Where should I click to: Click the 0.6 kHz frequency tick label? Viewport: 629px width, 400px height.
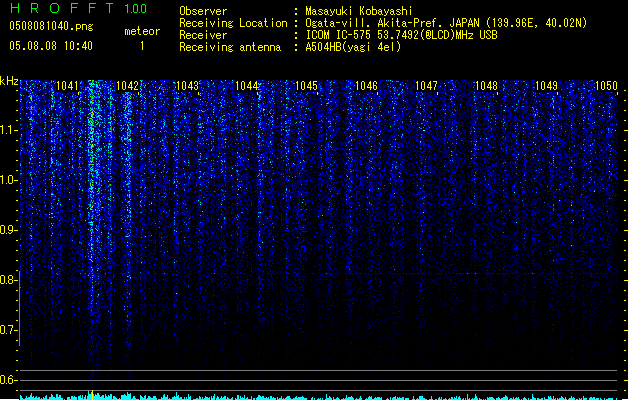click(8, 380)
